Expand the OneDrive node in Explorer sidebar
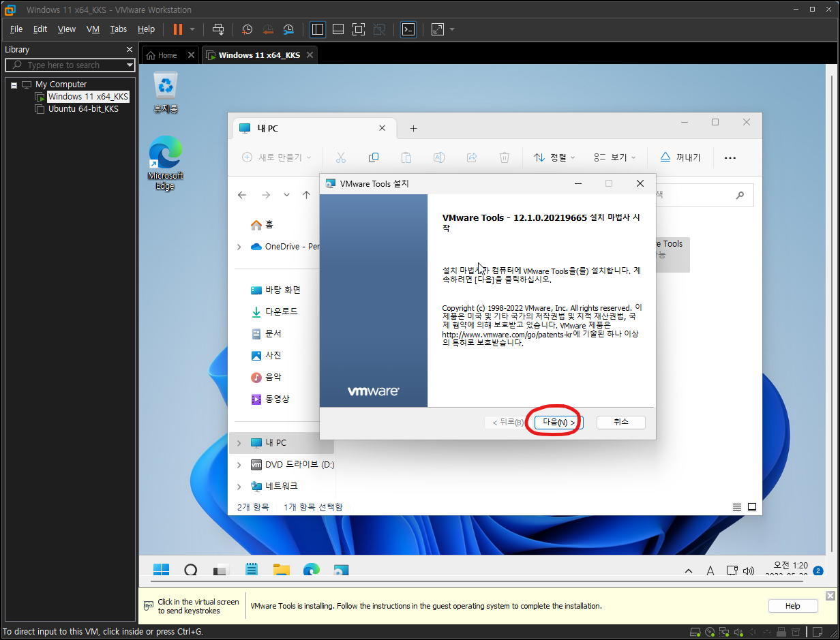840x640 pixels. pos(239,247)
